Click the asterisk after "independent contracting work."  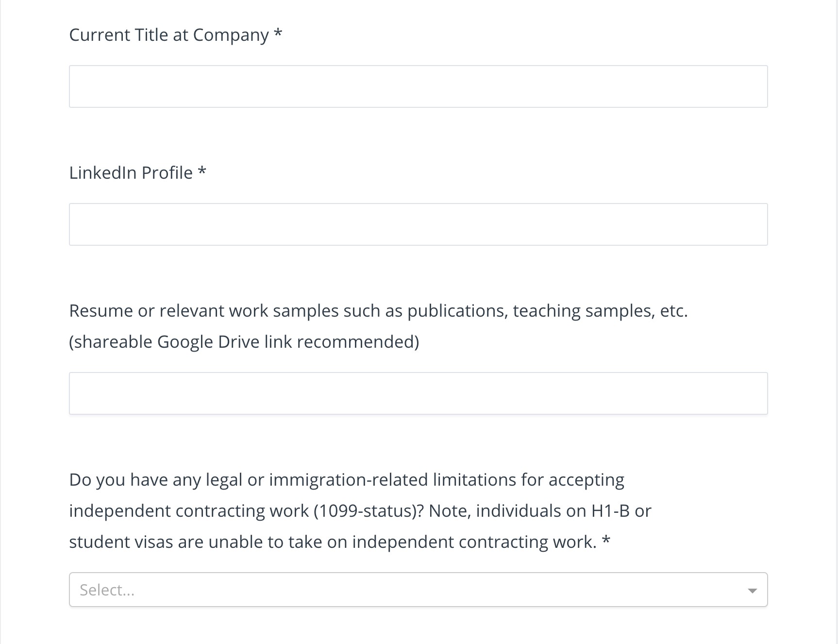pos(606,541)
